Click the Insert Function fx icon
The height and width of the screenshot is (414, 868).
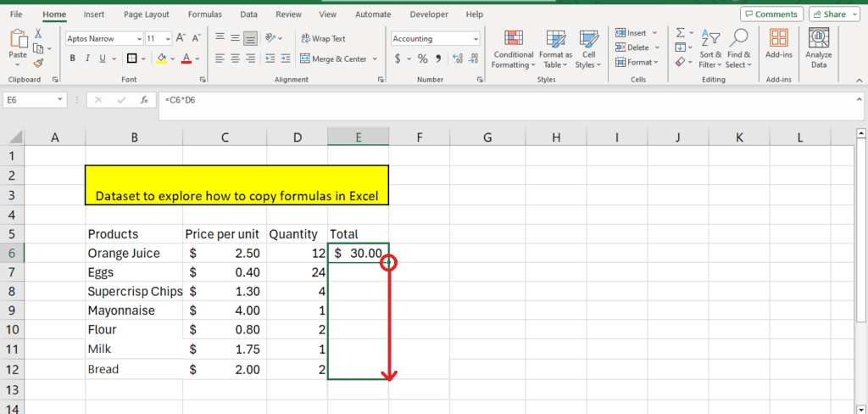click(143, 100)
